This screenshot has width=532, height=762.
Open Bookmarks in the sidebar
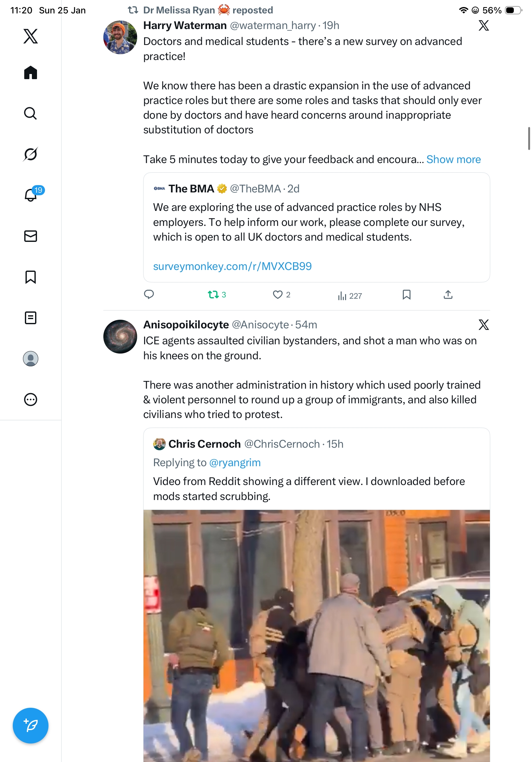pyautogui.click(x=31, y=277)
